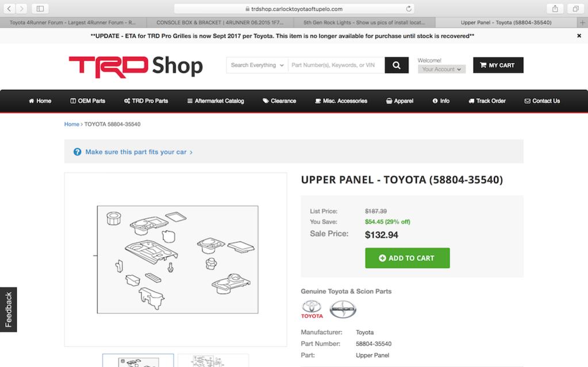Open the TRD Pro Parts menu
The height and width of the screenshot is (367, 588).
146,101
